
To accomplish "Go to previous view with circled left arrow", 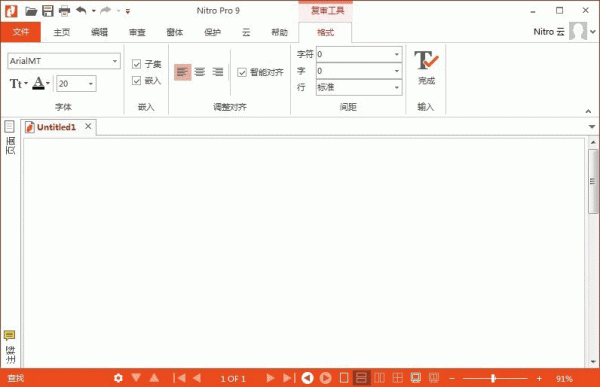I will click(307, 378).
